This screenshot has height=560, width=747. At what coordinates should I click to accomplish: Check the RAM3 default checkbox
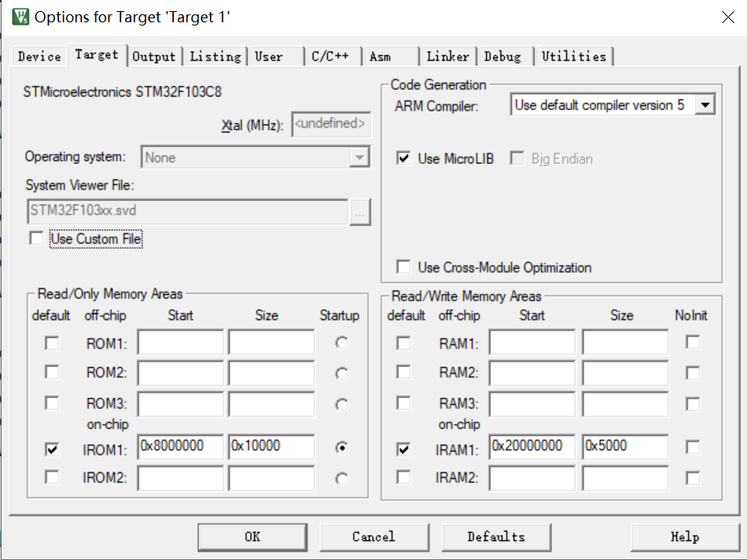point(403,403)
